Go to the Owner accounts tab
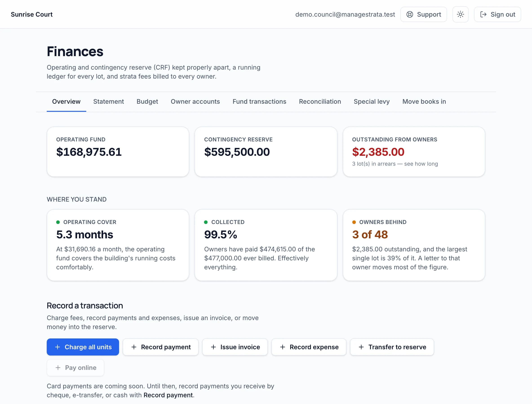The width and height of the screenshot is (532, 404). point(195,102)
